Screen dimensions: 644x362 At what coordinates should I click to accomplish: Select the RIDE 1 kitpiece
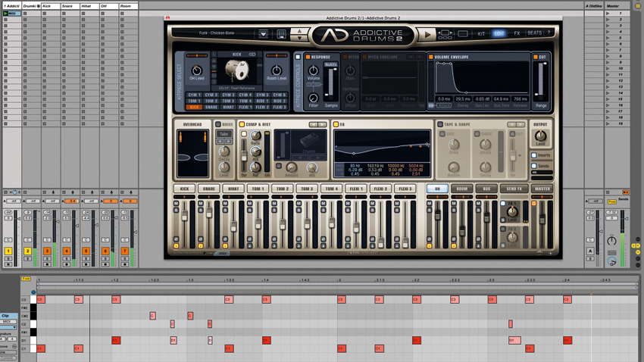[x=262, y=101]
